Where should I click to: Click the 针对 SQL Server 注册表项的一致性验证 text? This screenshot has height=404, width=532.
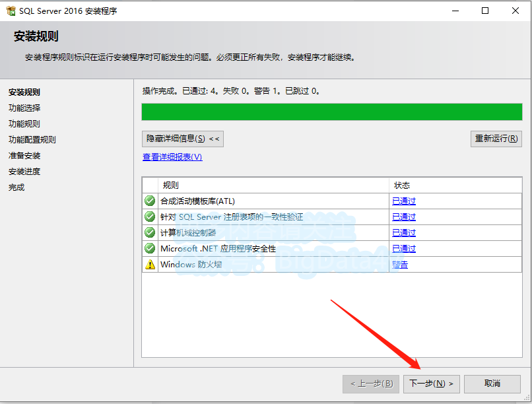[x=232, y=217]
